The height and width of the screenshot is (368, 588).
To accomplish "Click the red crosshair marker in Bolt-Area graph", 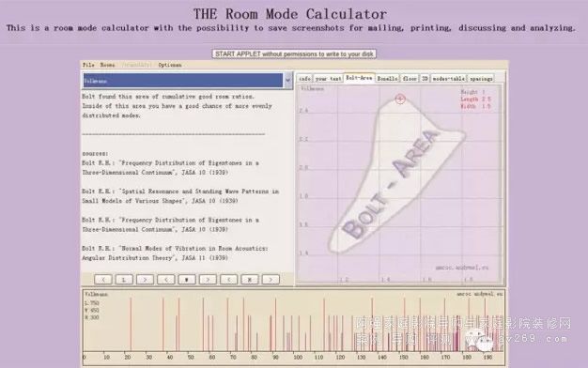I will pyautogui.click(x=400, y=99).
